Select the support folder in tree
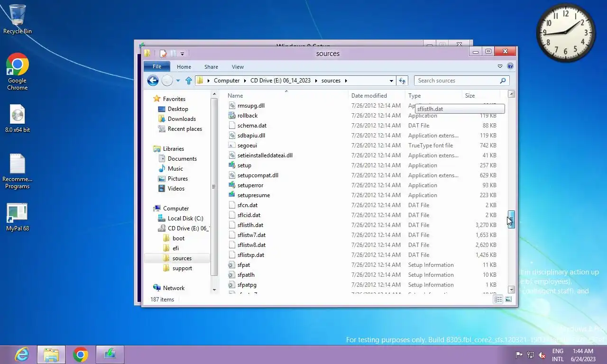This screenshot has height=364, width=607. tap(182, 268)
